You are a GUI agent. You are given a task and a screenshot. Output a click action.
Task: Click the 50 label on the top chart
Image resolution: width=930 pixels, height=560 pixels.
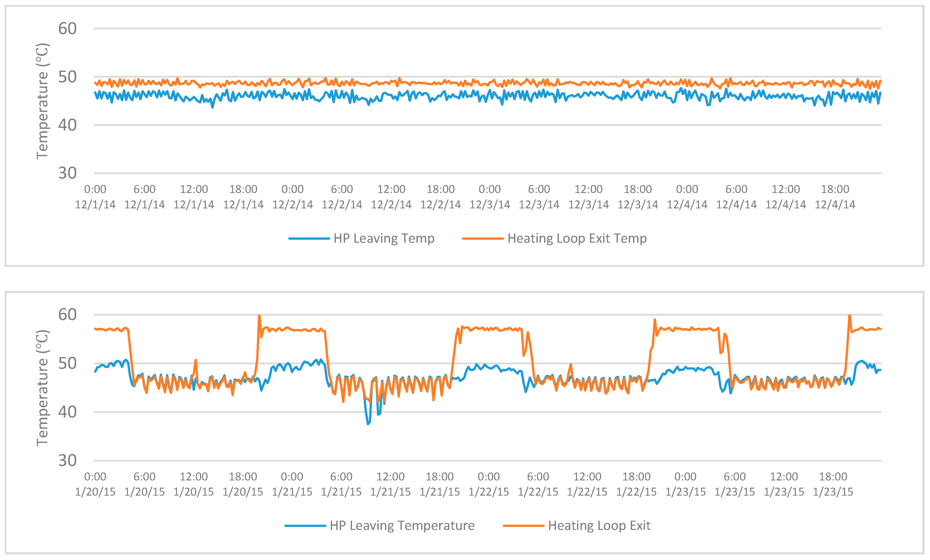pyautogui.click(x=67, y=77)
